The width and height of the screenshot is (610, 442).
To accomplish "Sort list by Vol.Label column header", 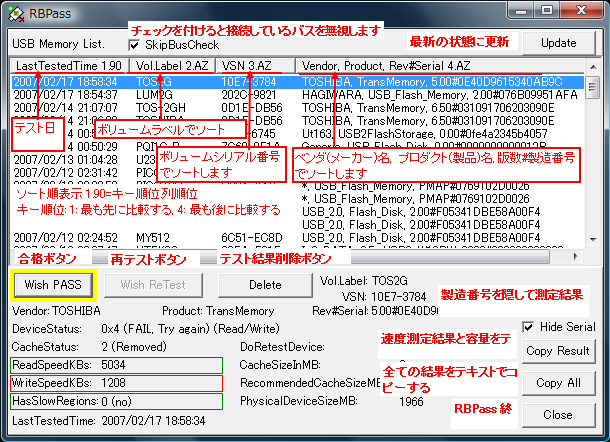I will [x=174, y=66].
